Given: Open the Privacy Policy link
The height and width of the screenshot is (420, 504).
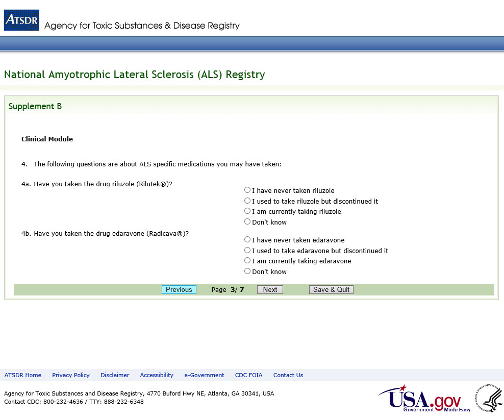Looking at the screenshot, I should pos(71,375).
